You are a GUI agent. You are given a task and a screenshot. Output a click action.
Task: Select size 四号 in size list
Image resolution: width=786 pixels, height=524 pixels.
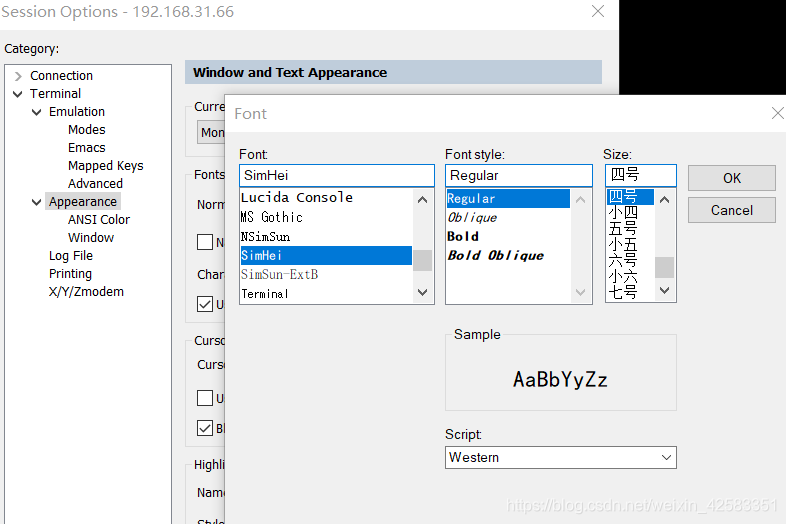(x=630, y=197)
